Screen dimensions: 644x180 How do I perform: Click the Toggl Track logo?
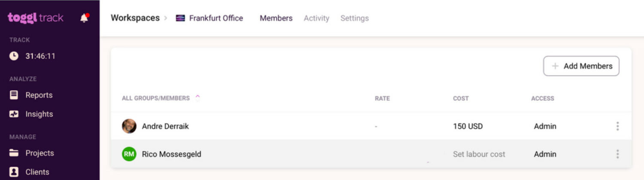click(36, 18)
